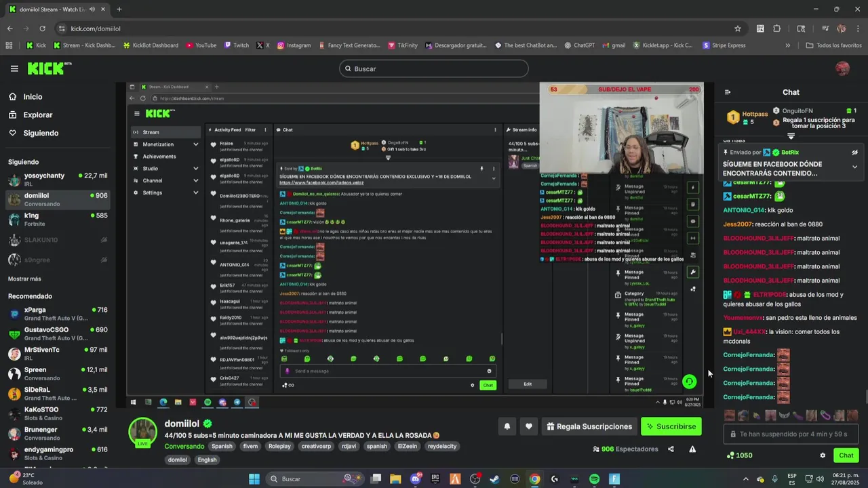Open the extensions puzzle menu
The width and height of the screenshot is (868, 488).
click(777, 28)
